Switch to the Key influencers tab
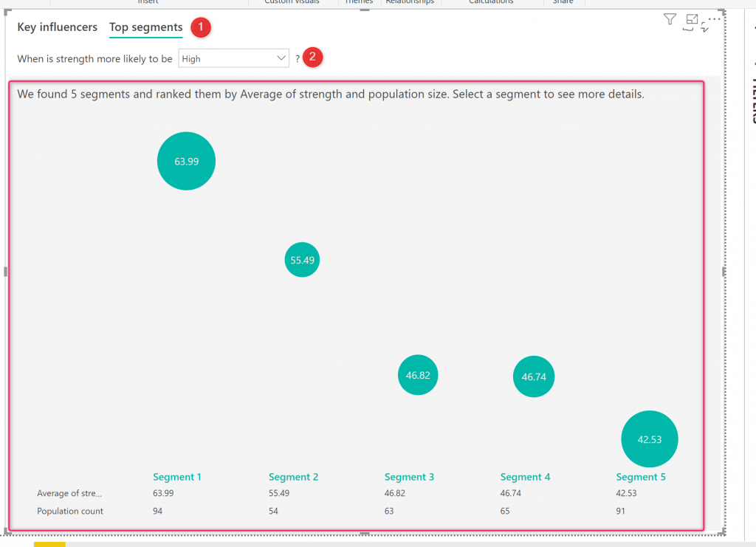 (57, 27)
